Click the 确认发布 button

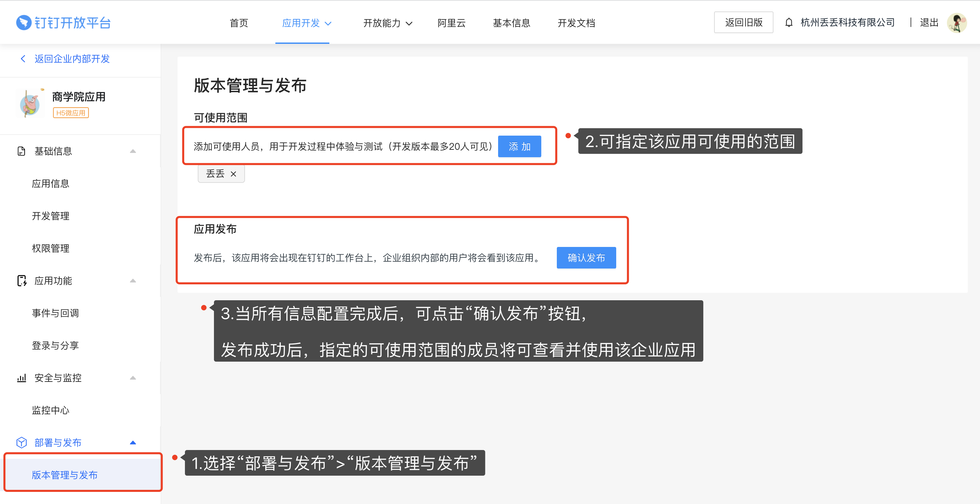(x=586, y=257)
